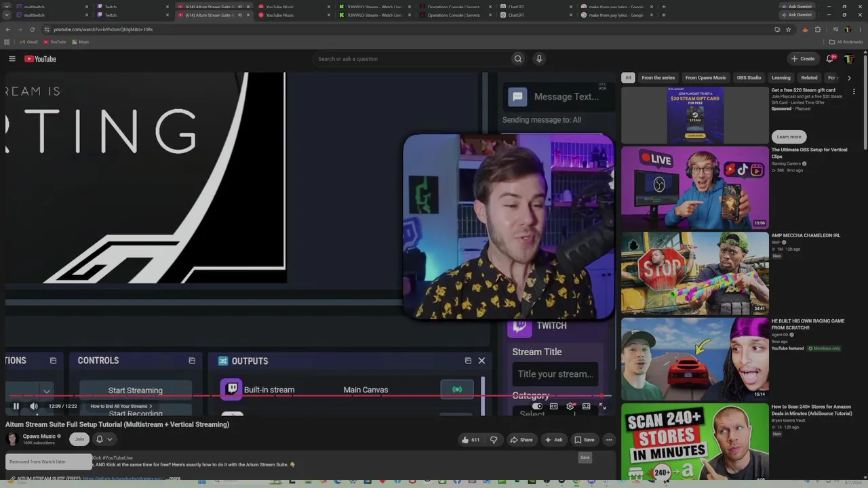Open the Cpaws Music channel avatar

point(12,439)
